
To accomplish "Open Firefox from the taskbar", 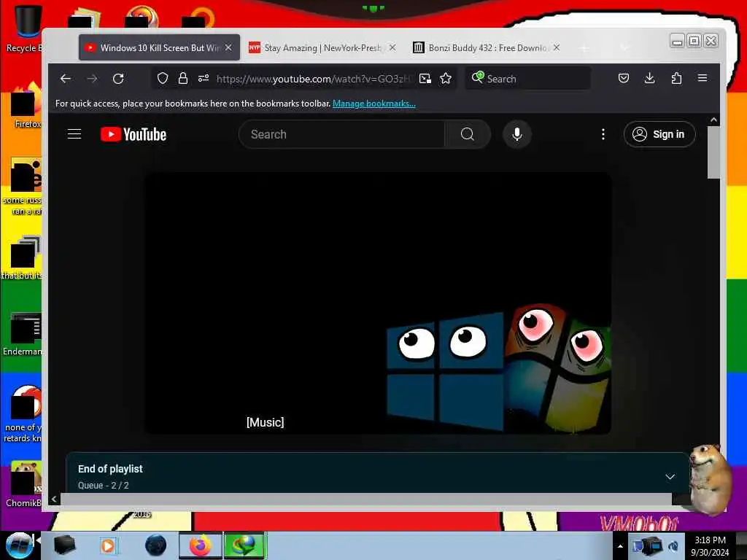I will click(200, 545).
